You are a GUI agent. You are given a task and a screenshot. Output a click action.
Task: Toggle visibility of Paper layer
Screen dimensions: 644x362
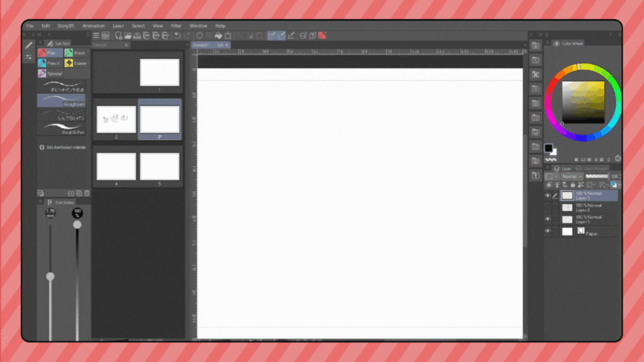pos(547,231)
